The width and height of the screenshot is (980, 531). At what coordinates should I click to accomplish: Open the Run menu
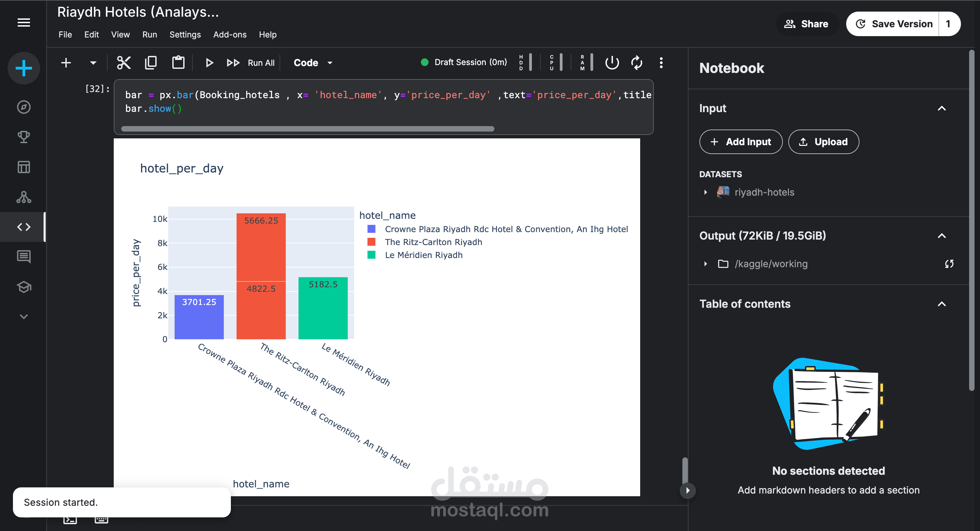click(149, 35)
